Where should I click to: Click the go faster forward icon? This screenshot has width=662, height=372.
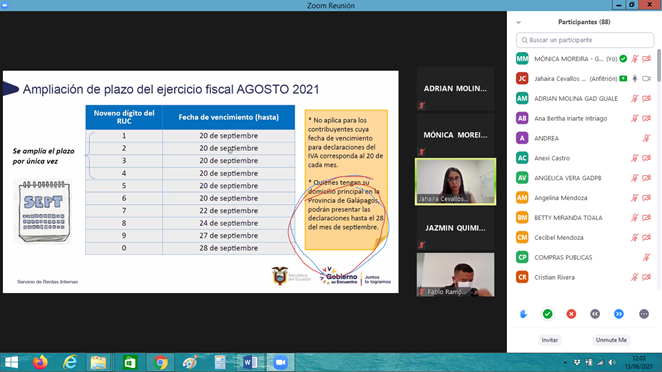pyautogui.click(x=619, y=314)
